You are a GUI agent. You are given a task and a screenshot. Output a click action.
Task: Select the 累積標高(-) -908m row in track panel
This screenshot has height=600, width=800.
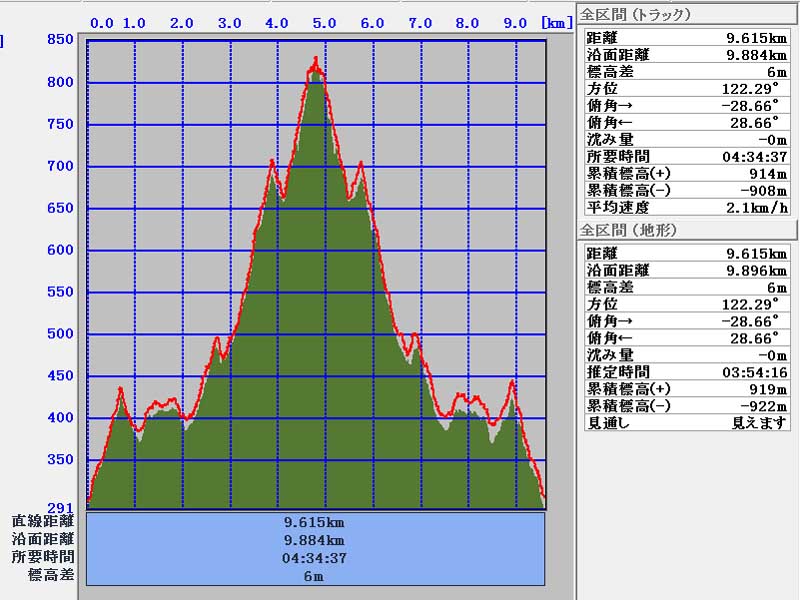(x=687, y=190)
